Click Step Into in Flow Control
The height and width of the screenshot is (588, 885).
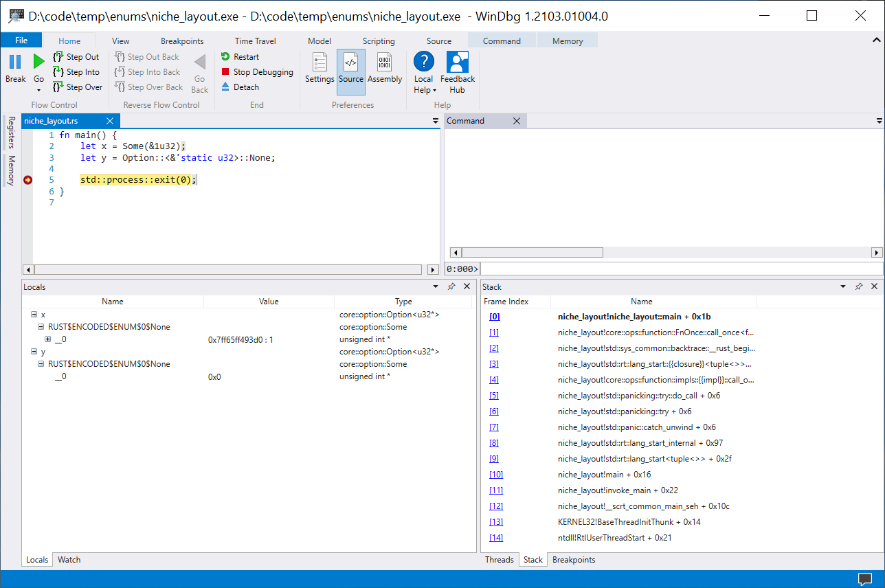(x=76, y=72)
